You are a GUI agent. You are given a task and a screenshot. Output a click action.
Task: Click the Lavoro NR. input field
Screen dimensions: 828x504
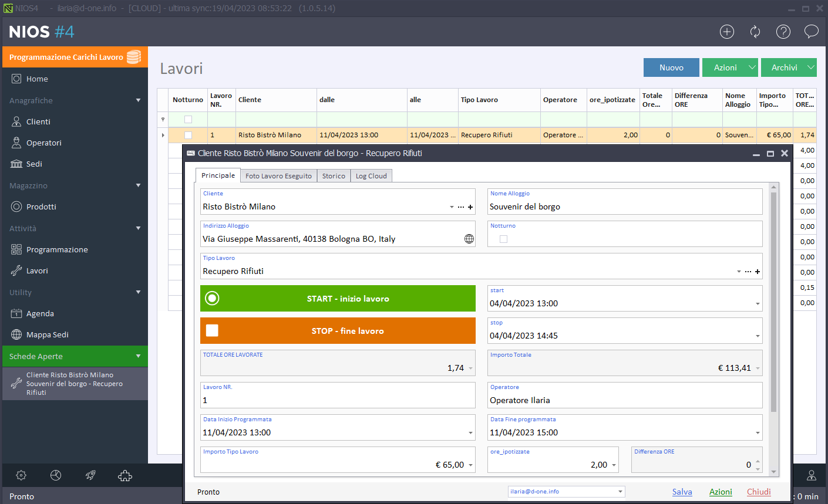coord(338,400)
